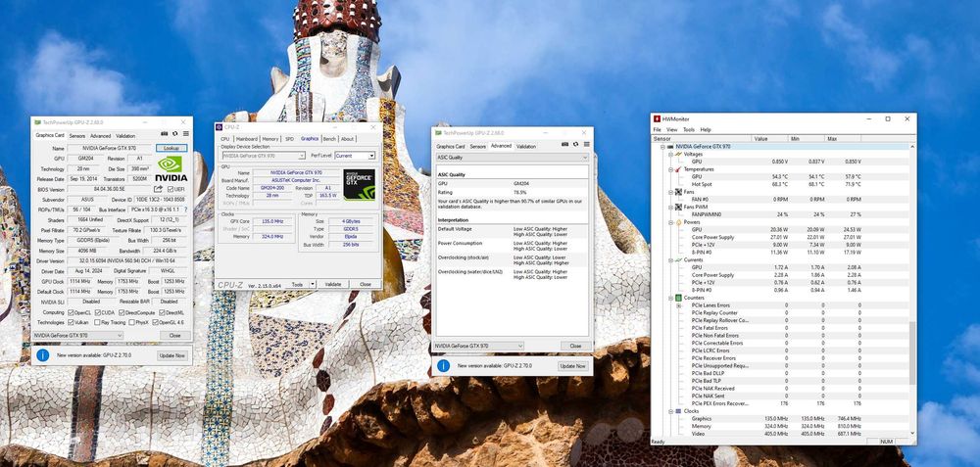Toggle the DirectCompute checkbox
The width and height of the screenshot is (980, 467).
120,312
